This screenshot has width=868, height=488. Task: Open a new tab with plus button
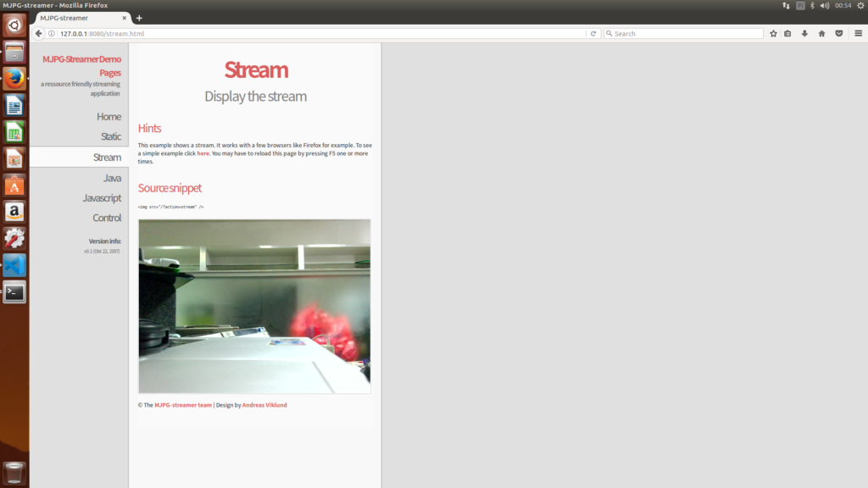[x=139, y=18]
